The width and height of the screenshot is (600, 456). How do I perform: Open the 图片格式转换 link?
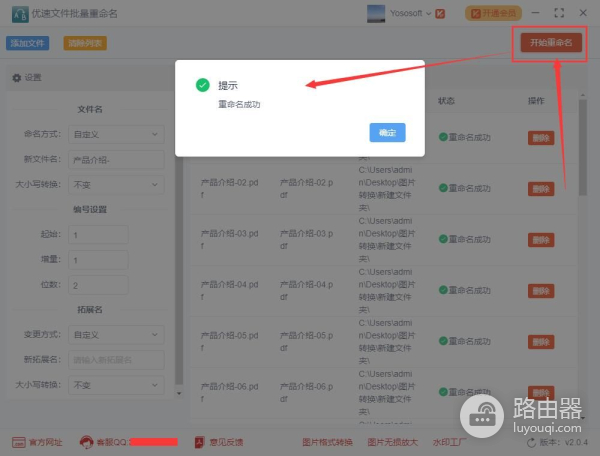(x=327, y=443)
